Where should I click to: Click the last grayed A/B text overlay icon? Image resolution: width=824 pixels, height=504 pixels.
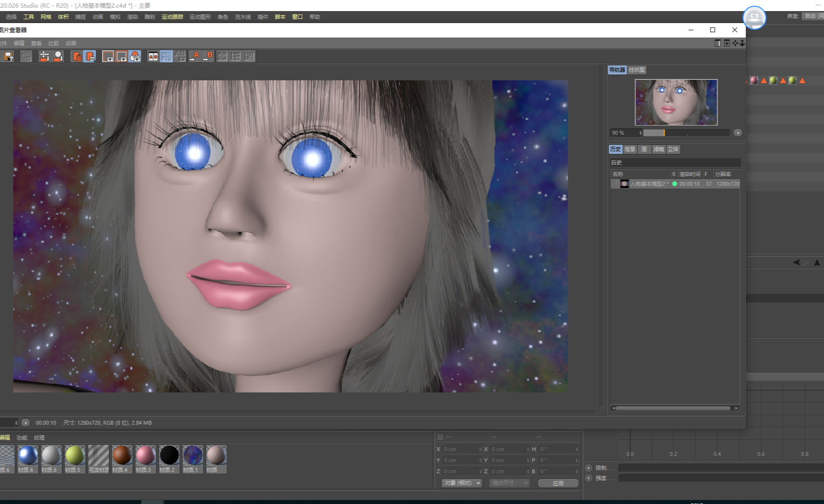tap(249, 57)
